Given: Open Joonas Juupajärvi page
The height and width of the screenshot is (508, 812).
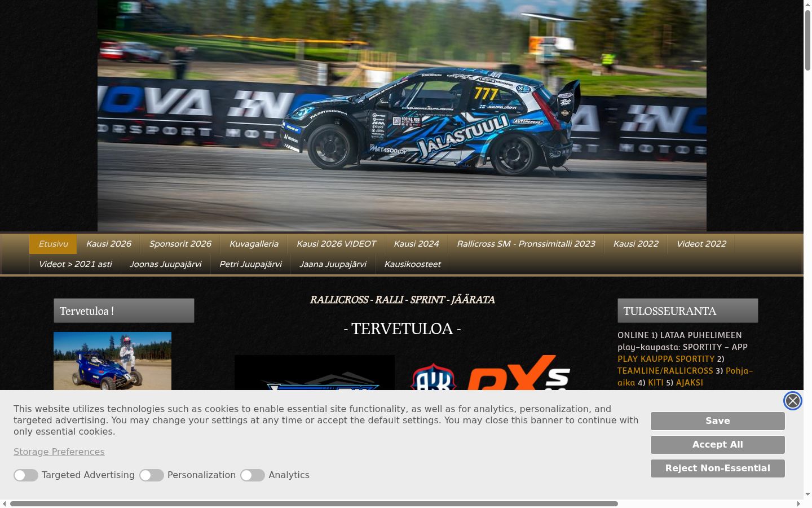Looking at the screenshot, I should [166, 264].
